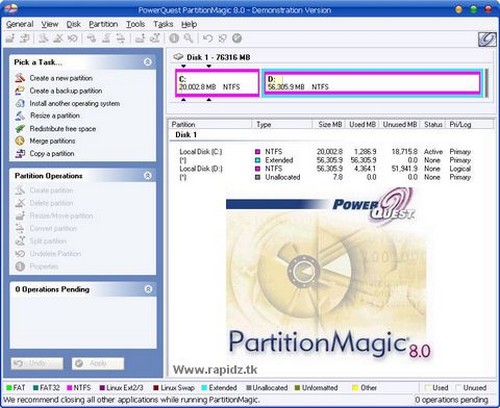Click the round Properties info toolbar icon
The height and width of the screenshot is (408, 500).
pos(174,38)
